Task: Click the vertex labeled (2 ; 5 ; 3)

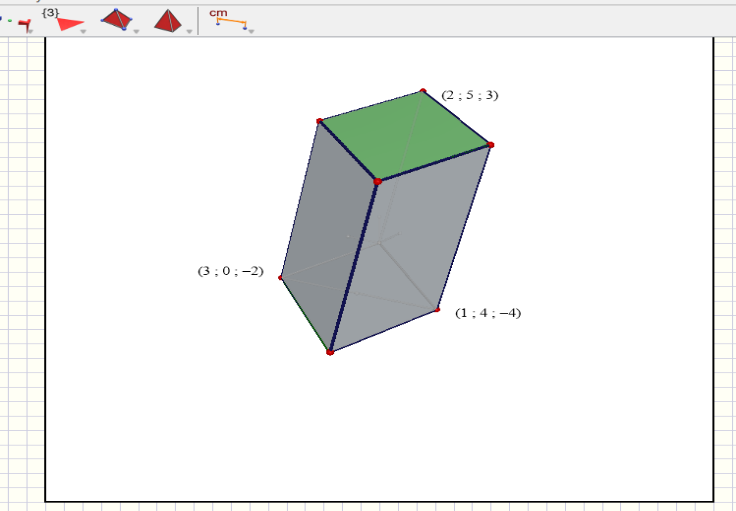Action: (423, 91)
